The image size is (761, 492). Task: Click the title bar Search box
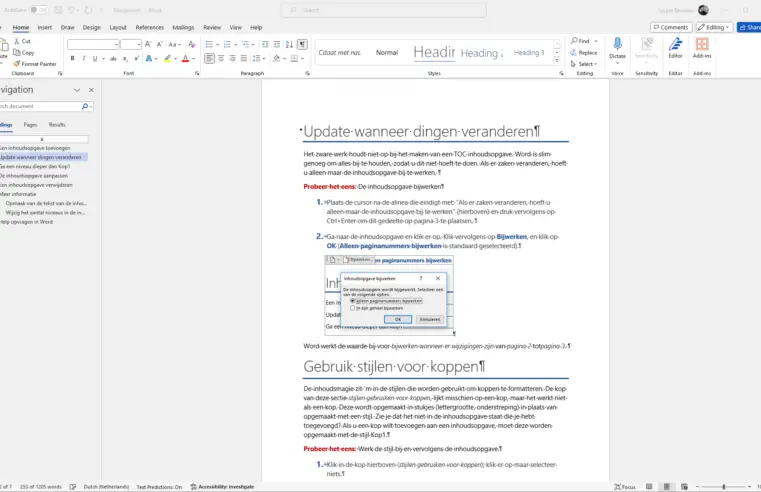(x=383, y=10)
